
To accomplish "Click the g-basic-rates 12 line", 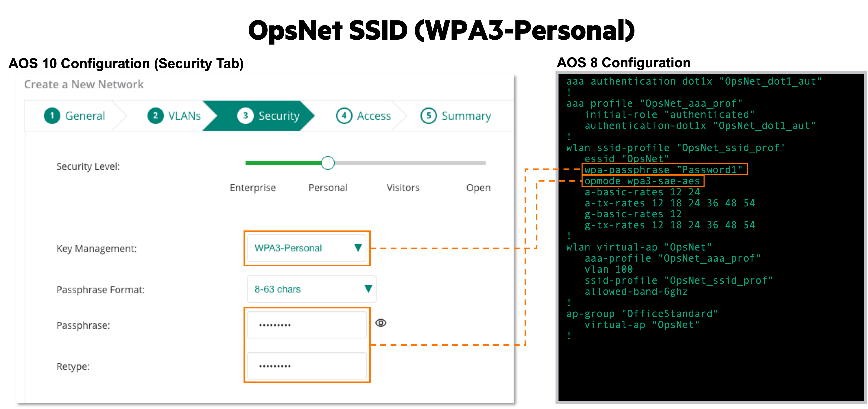I will coord(633,214).
